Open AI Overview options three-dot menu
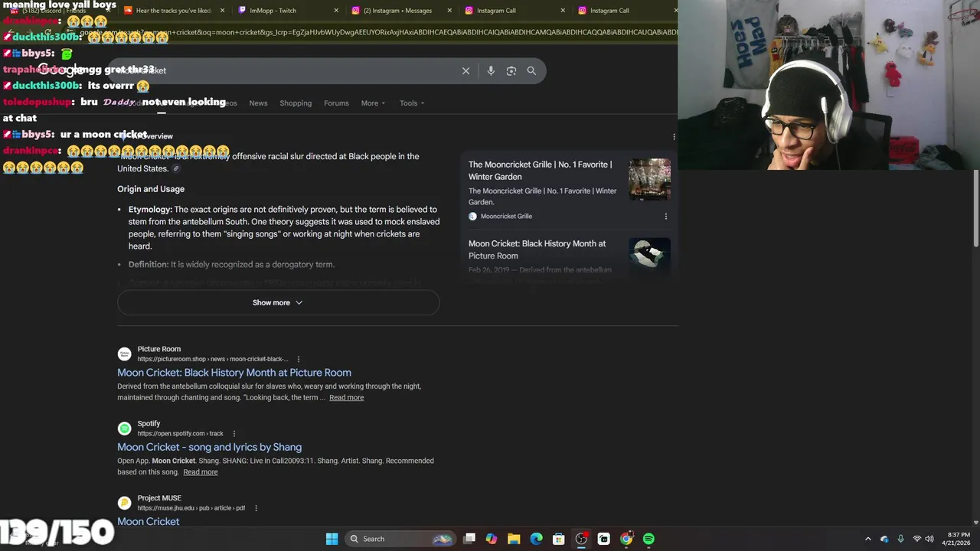 tap(674, 136)
